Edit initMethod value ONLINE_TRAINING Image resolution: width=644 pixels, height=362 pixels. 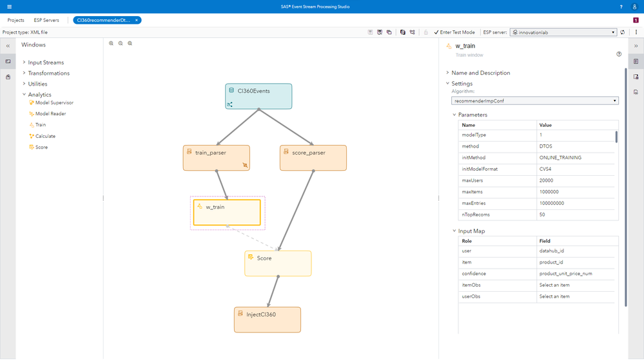click(576, 158)
